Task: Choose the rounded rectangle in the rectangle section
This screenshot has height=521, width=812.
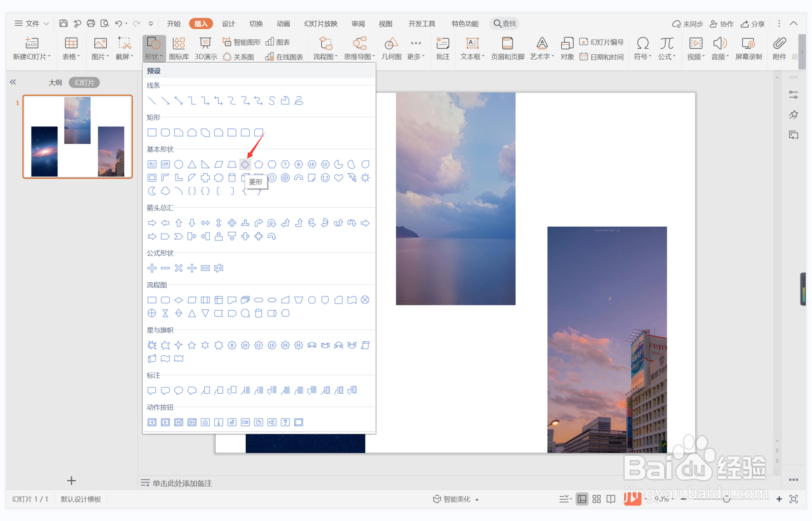Action: [x=165, y=133]
